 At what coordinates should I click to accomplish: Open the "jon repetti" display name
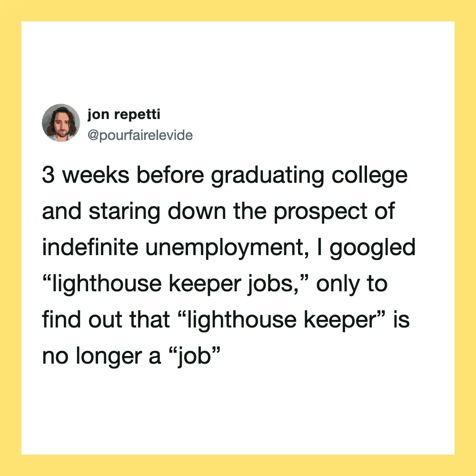(x=124, y=114)
